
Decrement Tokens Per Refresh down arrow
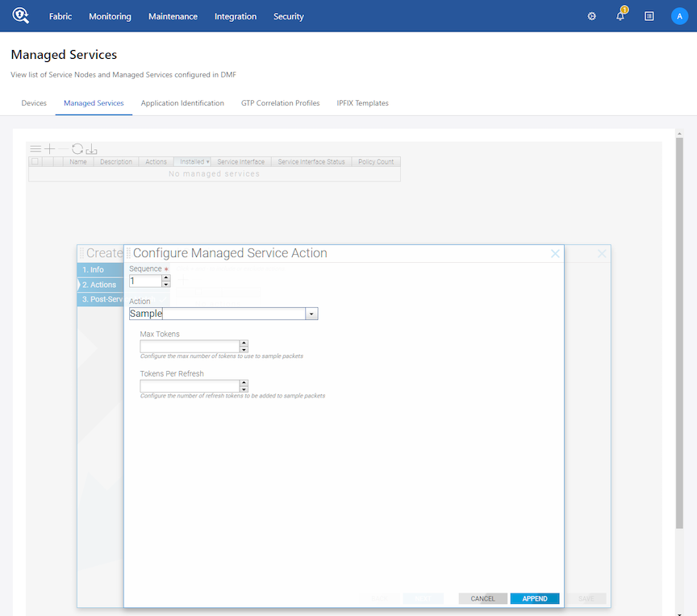coord(244,389)
